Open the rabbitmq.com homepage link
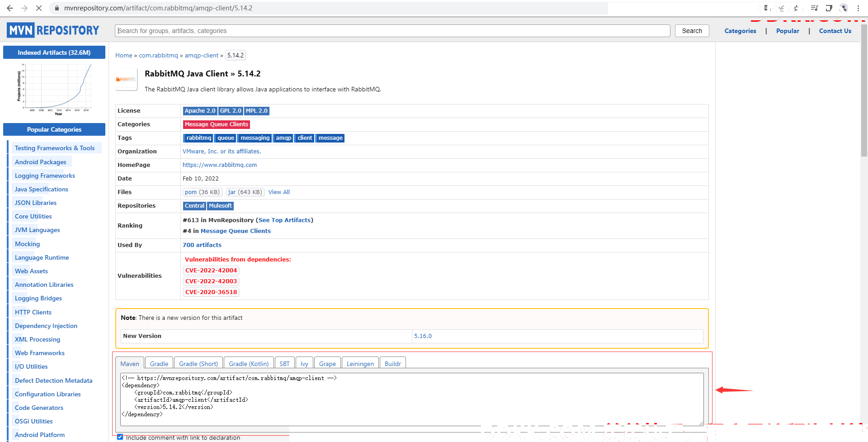Screen dimensions: 868x442 pos(220,165)
